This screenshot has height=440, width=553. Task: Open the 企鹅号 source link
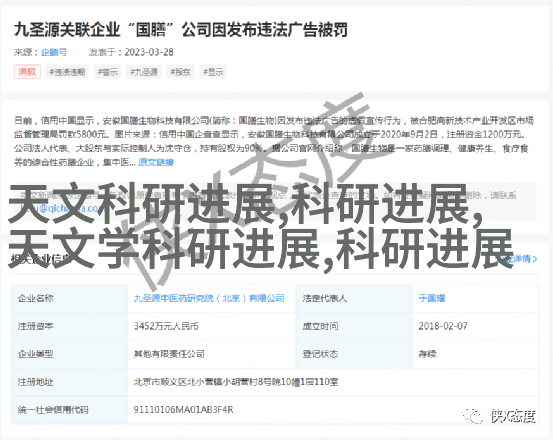54,53
